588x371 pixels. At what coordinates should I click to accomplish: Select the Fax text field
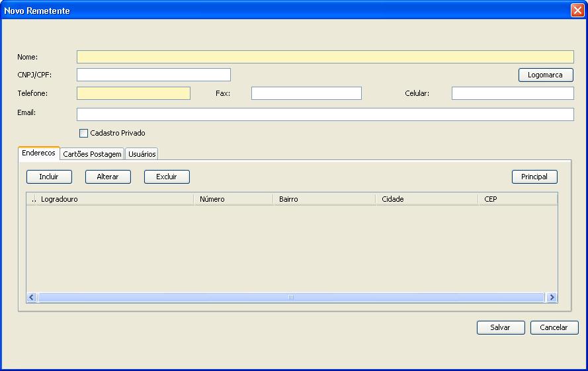306,93
